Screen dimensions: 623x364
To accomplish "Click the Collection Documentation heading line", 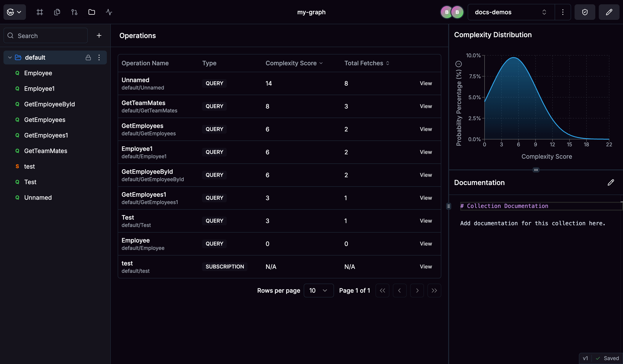I will click(x=504, y=206).
